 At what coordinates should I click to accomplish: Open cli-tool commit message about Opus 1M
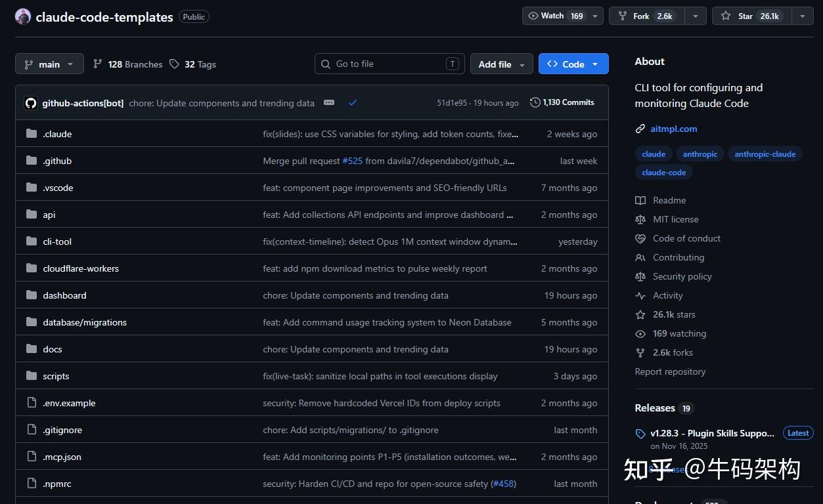pyautogui.click(x=390, y=241)
